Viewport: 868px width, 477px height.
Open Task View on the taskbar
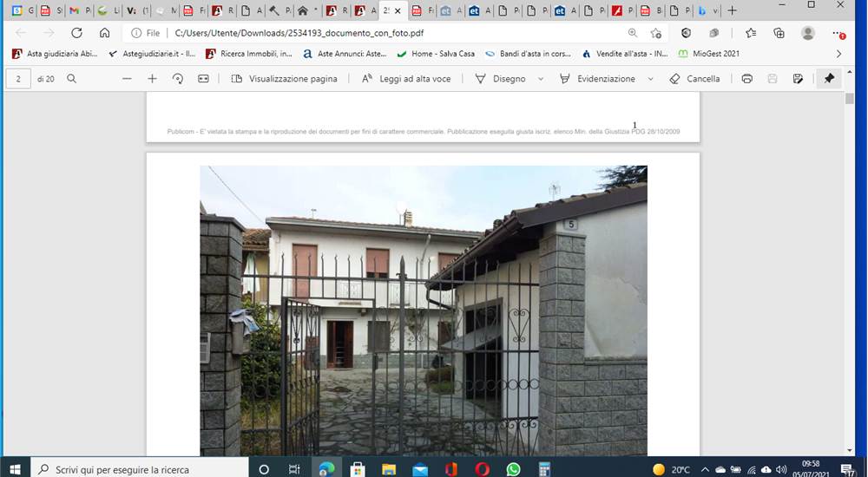pos(294,469)
